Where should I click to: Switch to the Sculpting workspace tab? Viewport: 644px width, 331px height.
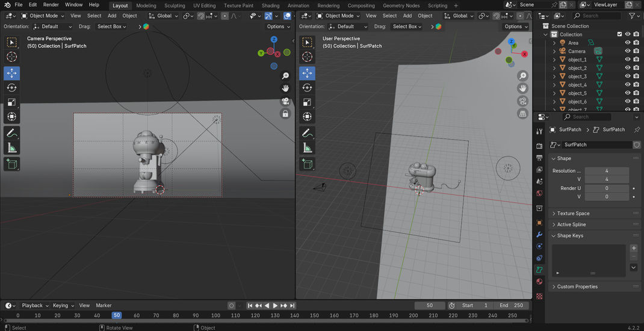175,5
